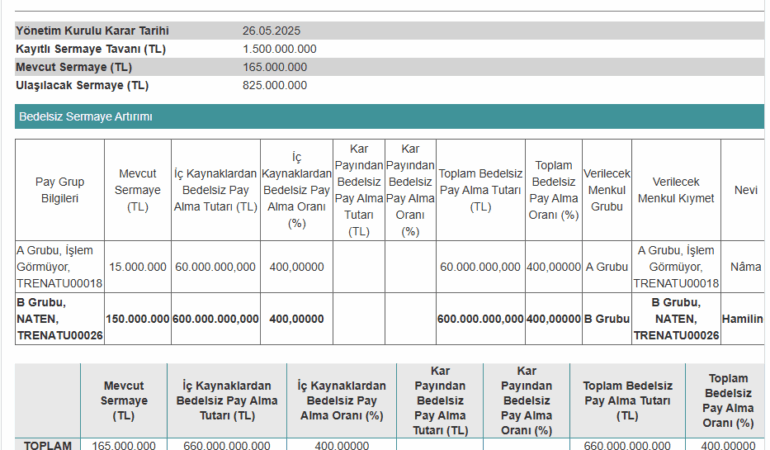
Task: Select the Hamiline cell in B Grubu row
Action: point(742,319)
